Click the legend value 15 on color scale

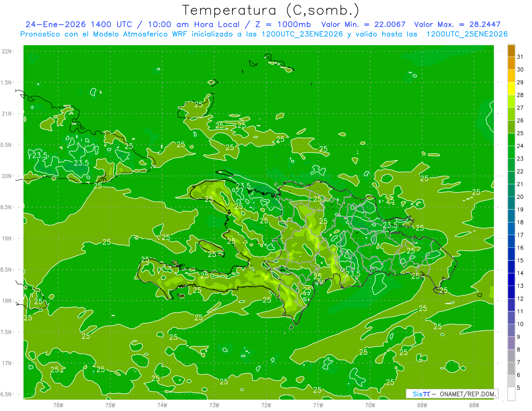[520, 261]
